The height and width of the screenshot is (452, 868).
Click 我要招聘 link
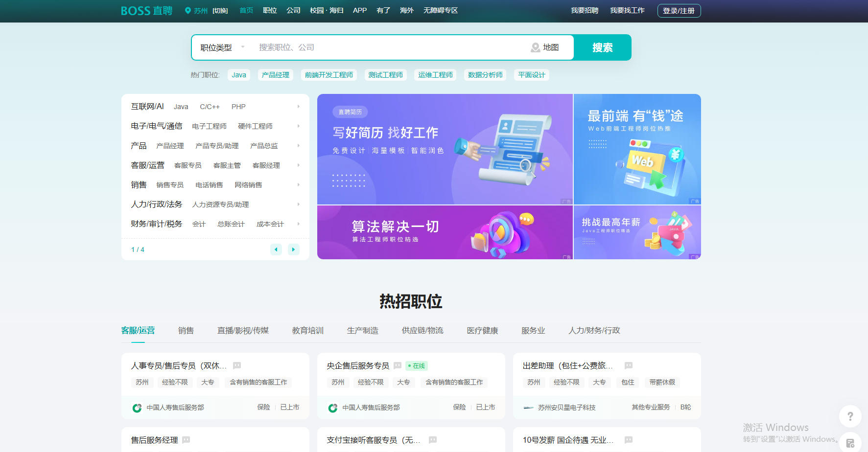[x=585, y=10]
